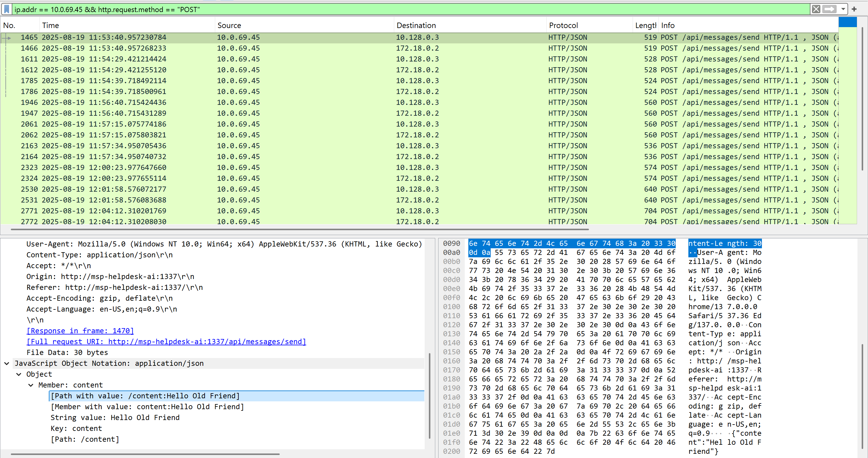Apply the display filter arrow button

829,9
